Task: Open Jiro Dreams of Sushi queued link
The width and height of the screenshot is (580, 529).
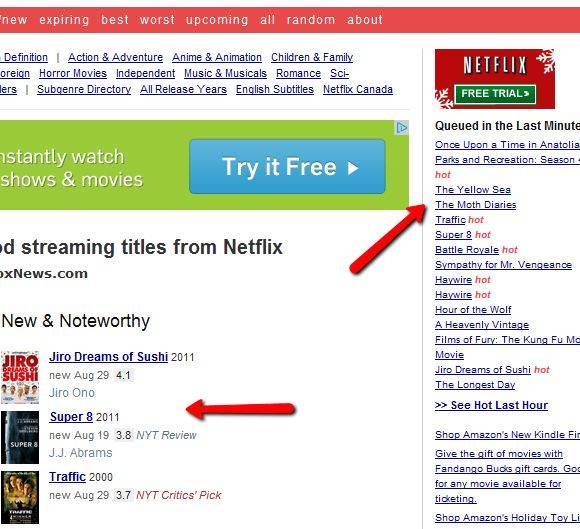Action: pyautogui.click(x=483, y=370)
